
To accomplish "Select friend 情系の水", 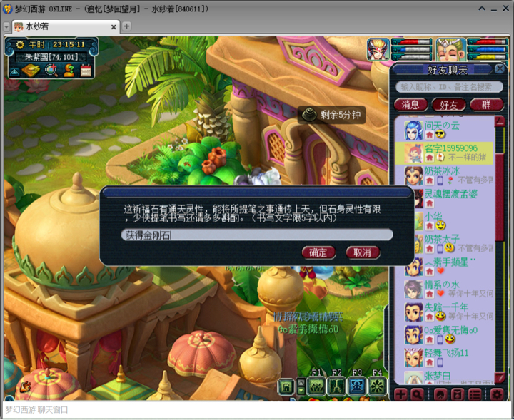I will tap(444, 290).
